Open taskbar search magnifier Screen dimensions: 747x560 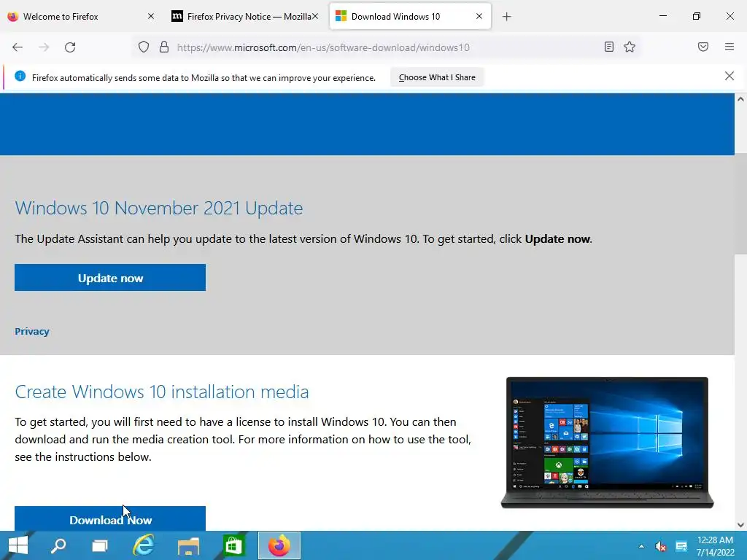click(x=58, y=545)
